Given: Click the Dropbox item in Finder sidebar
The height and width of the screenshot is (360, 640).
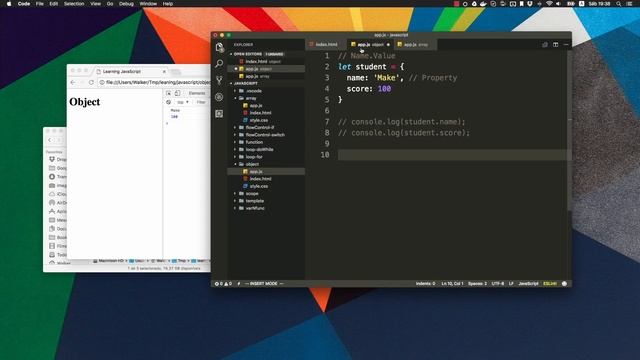Looking at the screenshot, I should (x=57, y=159).
